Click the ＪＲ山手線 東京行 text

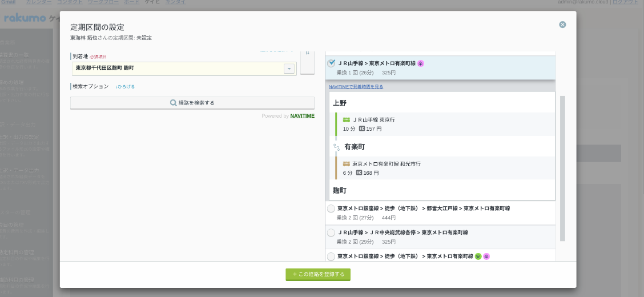373,120
